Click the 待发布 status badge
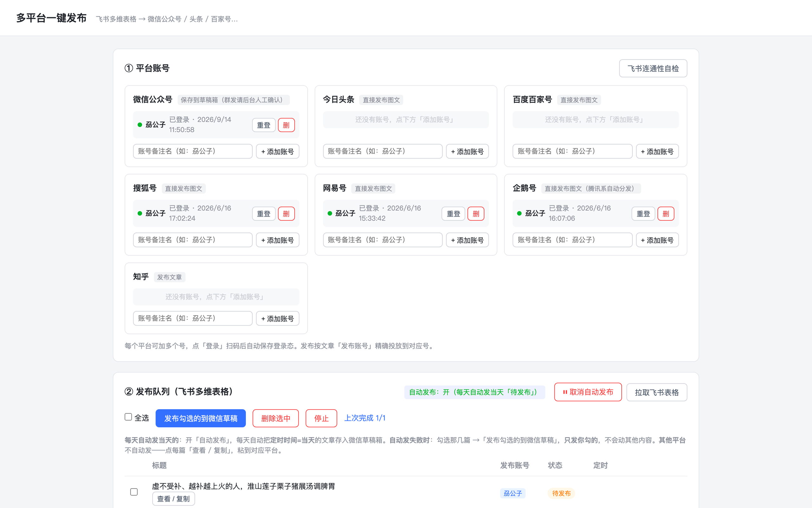Viewport: 812px width, 508px height. 561,493
